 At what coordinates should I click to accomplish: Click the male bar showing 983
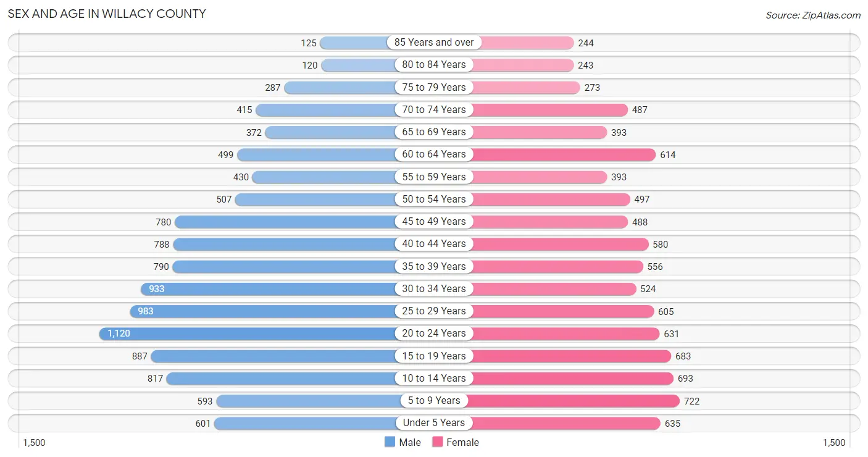(x=263, y=311)
